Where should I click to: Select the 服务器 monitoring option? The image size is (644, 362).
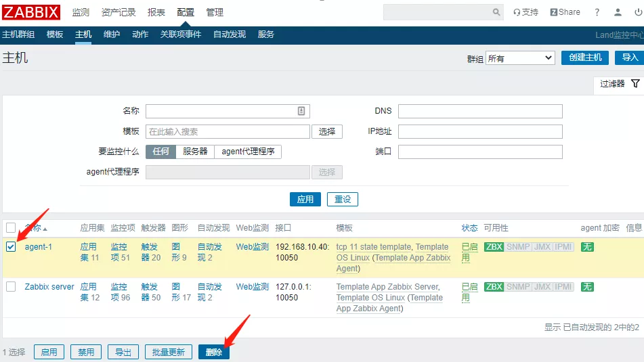click(195, 152)
